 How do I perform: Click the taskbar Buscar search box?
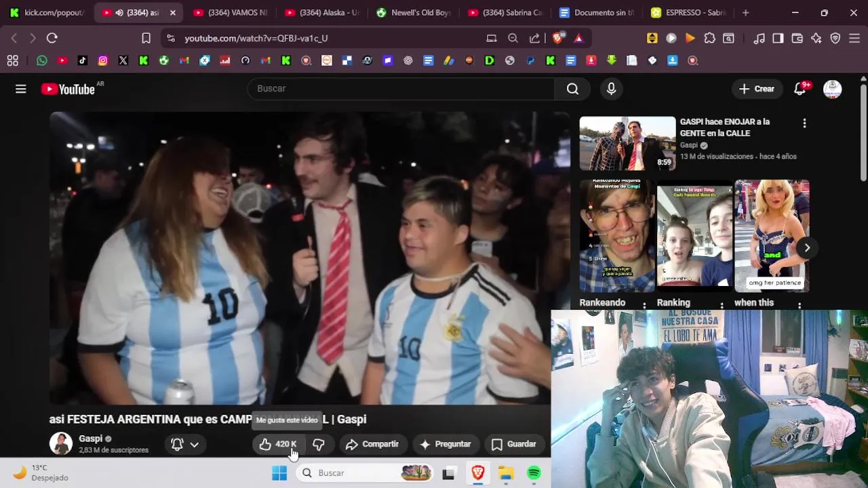pos(366,473)
